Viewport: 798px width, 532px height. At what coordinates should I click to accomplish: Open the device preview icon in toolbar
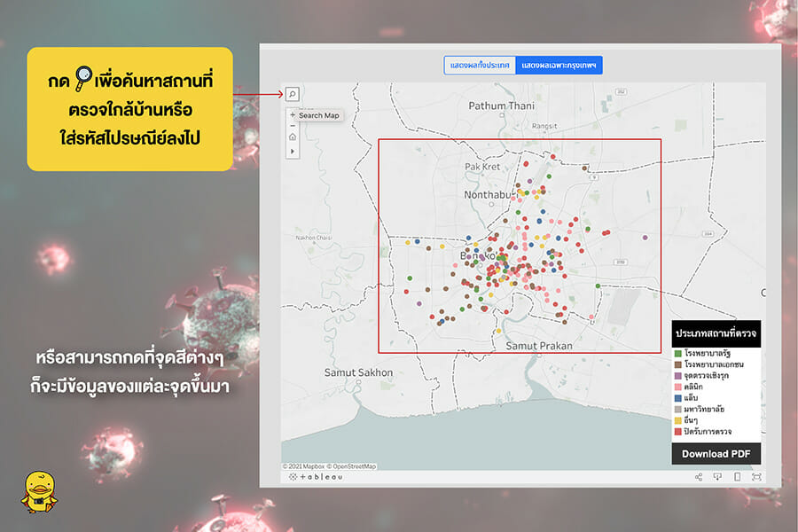click(737, 476)
